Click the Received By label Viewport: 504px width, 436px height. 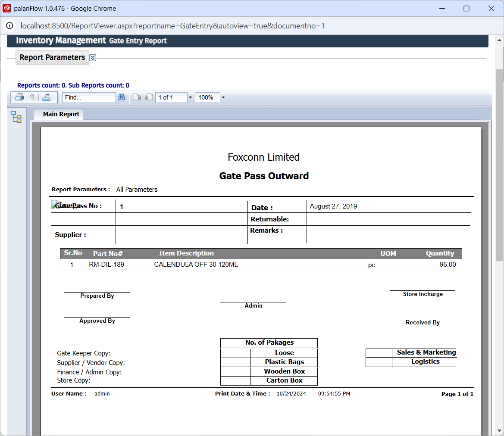click(423, 322)
